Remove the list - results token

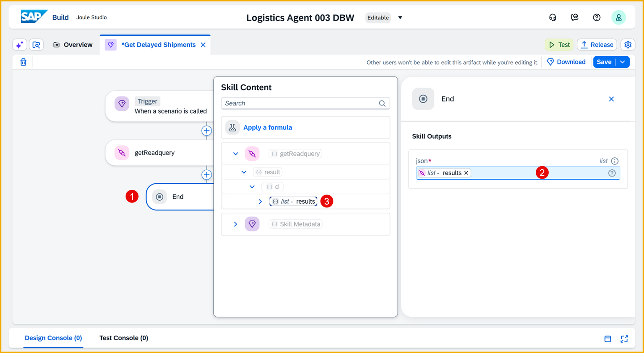point(466,173)
